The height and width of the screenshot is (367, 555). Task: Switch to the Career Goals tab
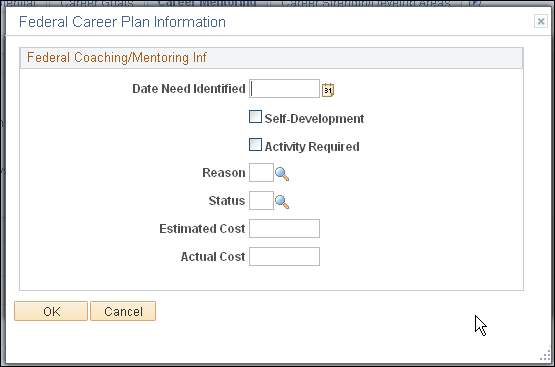(97, 3)
